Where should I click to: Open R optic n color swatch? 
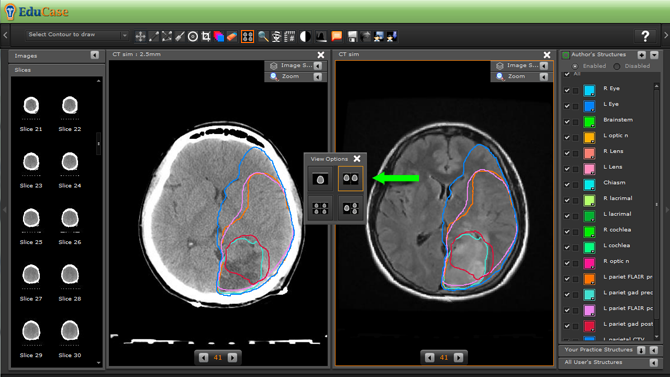point(589,263)
